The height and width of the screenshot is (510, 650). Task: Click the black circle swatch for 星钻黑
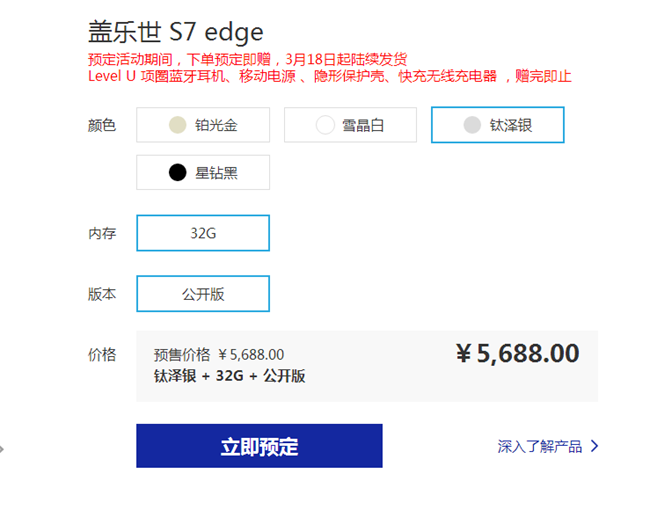(x=178, y=173)
